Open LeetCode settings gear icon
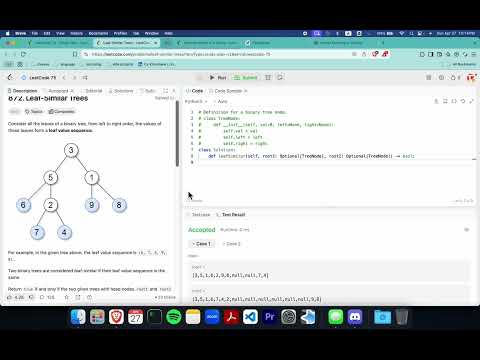The width and height of the screenshot is (480, 360). pos(441,78)
